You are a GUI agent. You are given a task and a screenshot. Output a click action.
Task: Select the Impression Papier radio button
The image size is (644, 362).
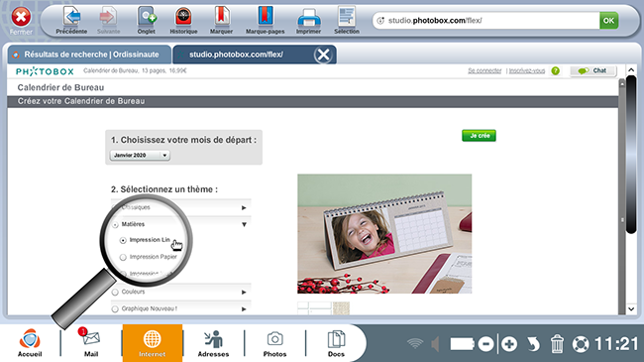point(123,257)
